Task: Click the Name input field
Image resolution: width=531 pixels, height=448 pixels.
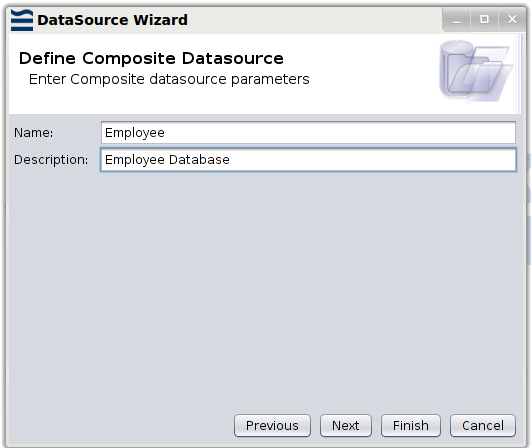Action: 308,132
